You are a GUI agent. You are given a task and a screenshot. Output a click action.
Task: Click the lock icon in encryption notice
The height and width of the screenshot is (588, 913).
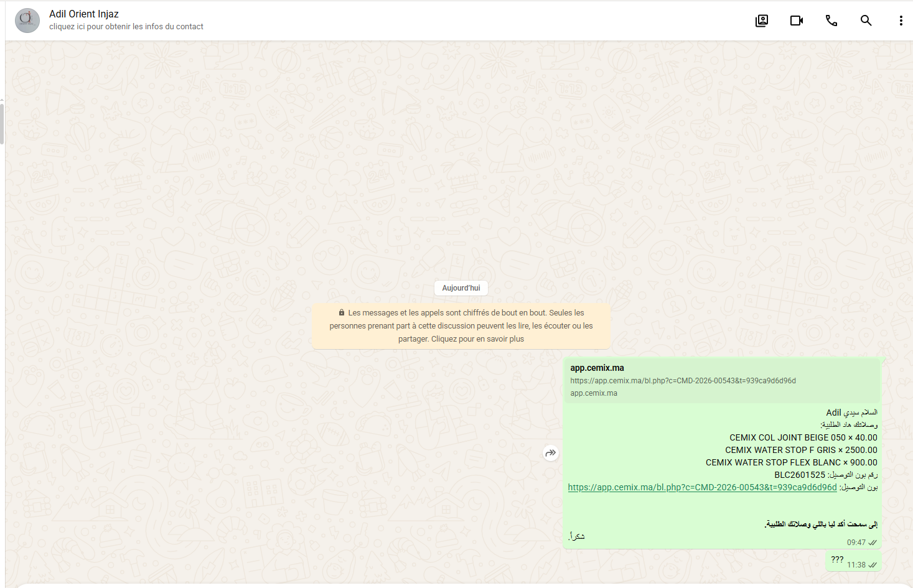tap(342, 313)
